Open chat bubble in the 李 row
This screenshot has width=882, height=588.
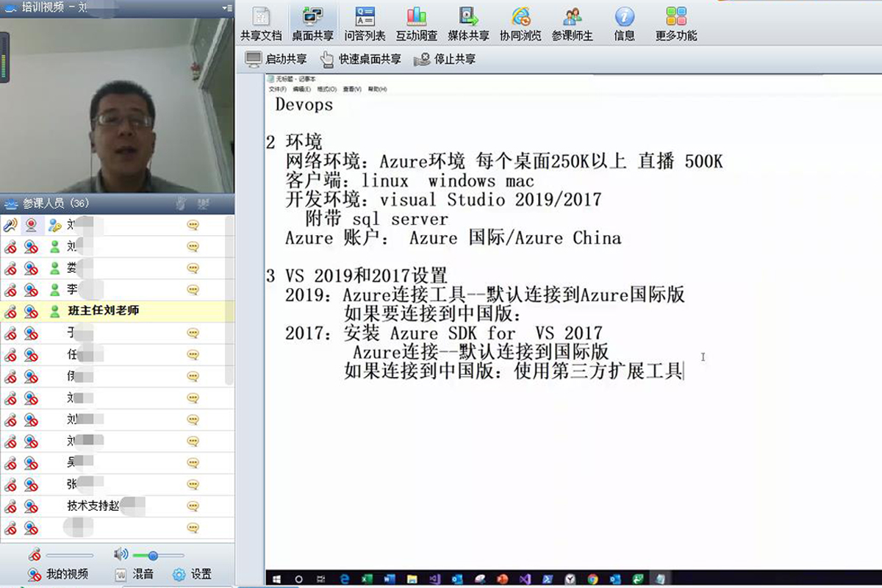(x=193, y=290)
